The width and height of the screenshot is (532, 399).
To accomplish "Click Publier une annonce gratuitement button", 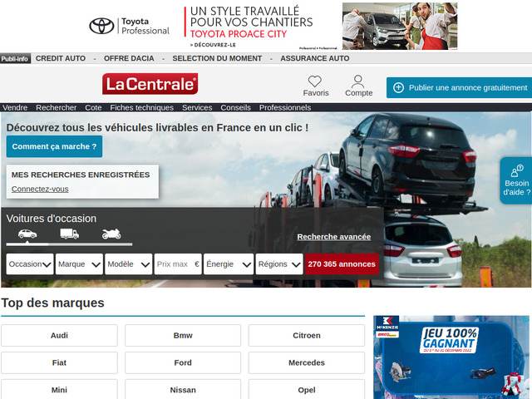I will click(459, 87).
